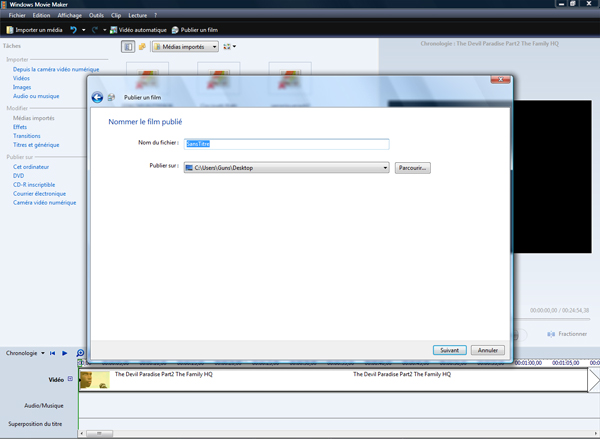Click the undo arrow icon in toolbar

(x=73, y=30)
